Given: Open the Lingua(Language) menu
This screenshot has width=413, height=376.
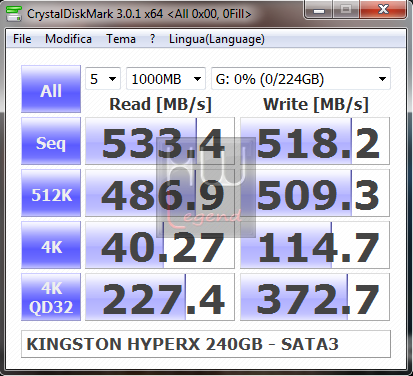Looking at the screenshot, I should (217, 39).
